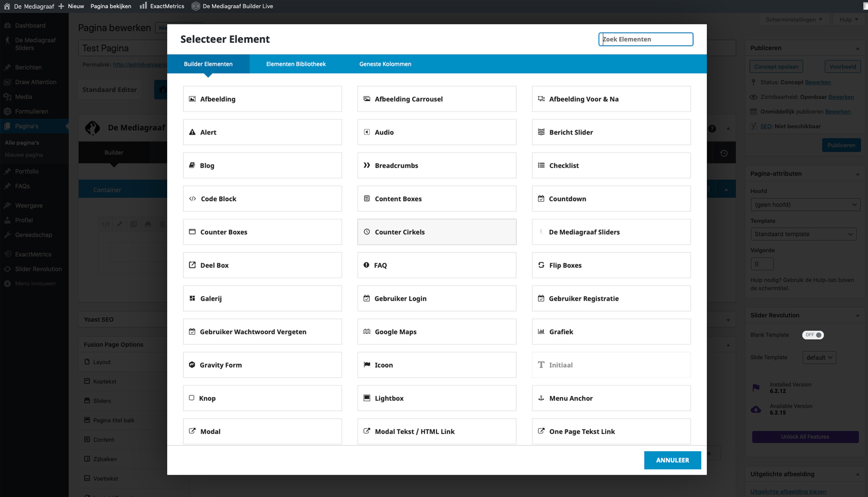868x497 pixels.
Task: Add the Counter Cirkels element
Action: coord(437,232)
